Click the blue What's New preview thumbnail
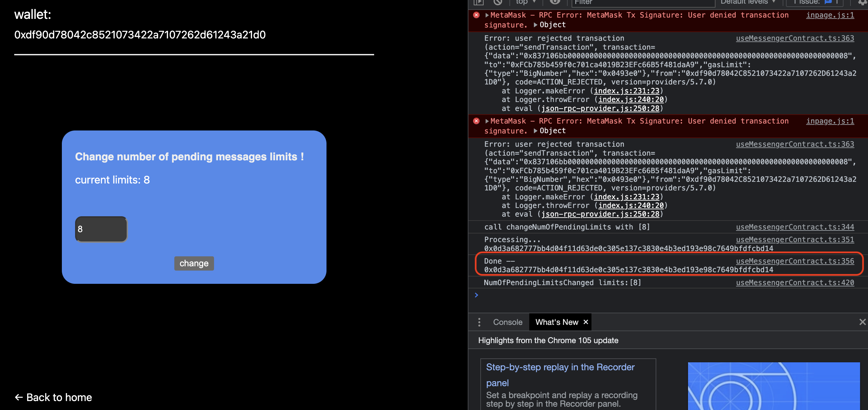Screen dimensions: 868x410 coord(774,386)
